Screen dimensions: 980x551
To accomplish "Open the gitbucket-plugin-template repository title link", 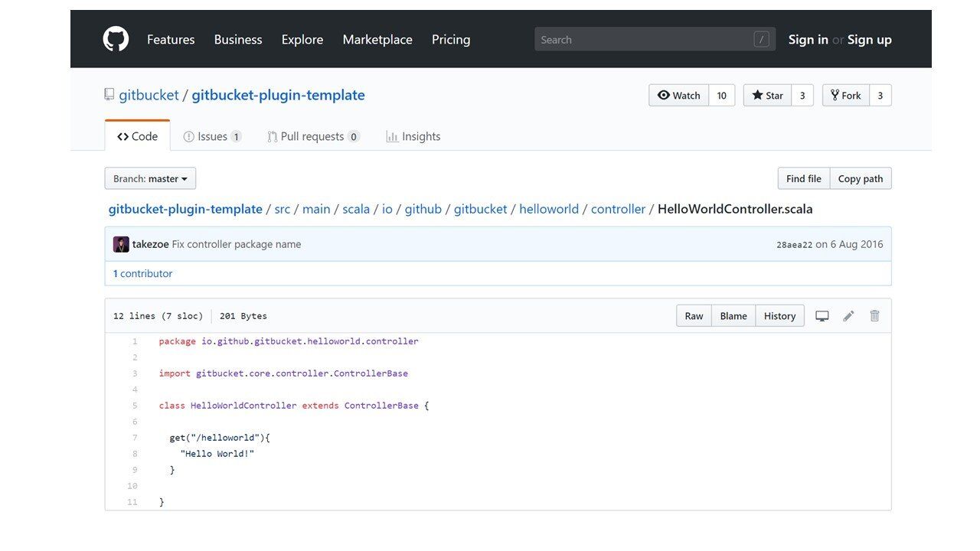I will [x=278, y=95].
